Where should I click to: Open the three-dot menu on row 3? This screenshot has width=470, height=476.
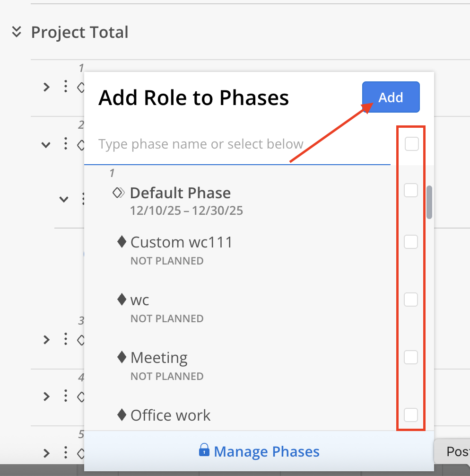(66, 339)
